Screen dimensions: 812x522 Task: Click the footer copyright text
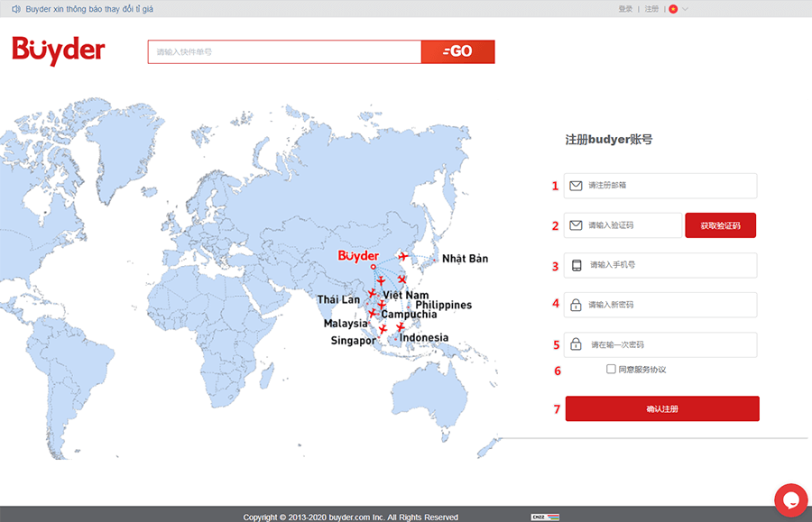click(x=351, y=517)
